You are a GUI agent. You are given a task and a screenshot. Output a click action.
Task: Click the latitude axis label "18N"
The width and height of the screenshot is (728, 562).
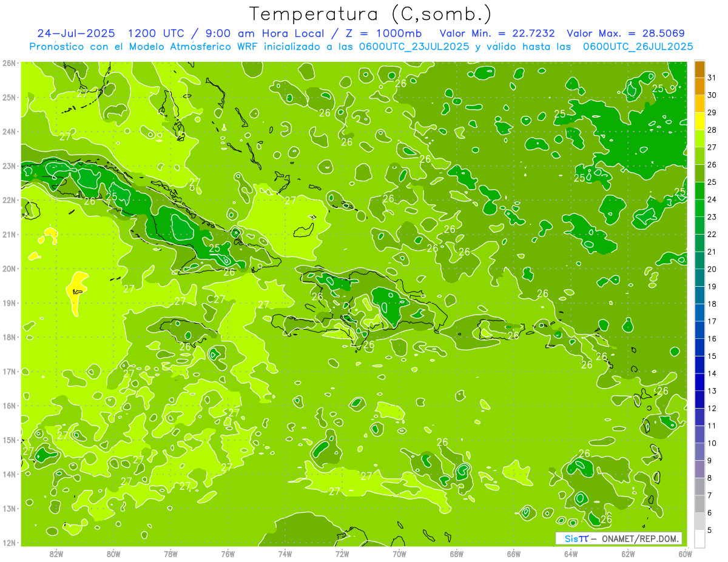point(8,337)
